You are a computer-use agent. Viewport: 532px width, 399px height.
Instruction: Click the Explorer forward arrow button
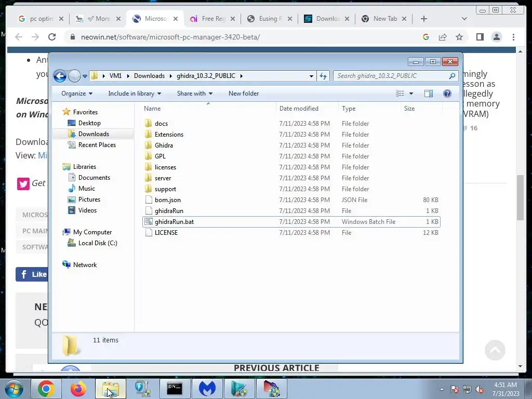coord(74,76)
